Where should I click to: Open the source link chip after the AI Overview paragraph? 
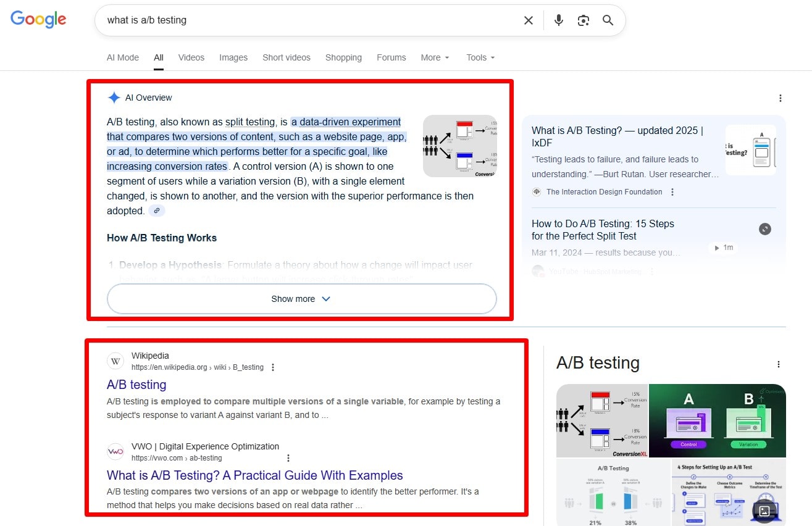pyautogui.click(x=156, y=211)
